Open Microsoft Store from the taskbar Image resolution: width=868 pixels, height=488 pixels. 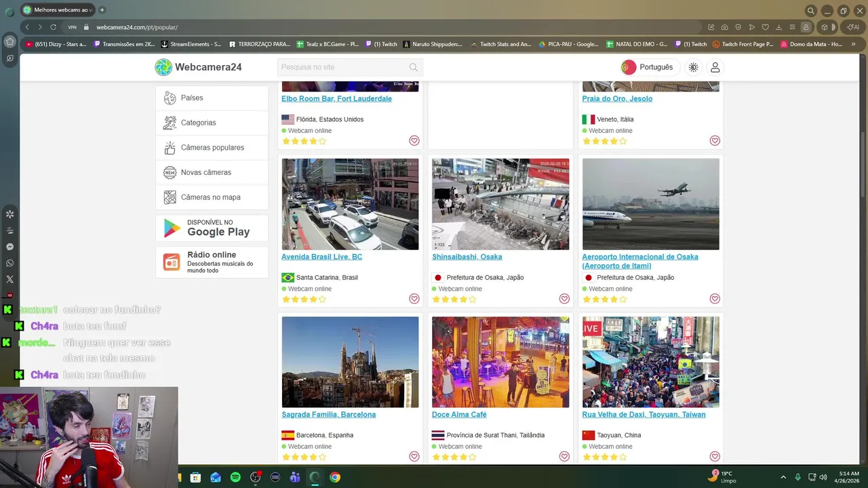(195, 477)
